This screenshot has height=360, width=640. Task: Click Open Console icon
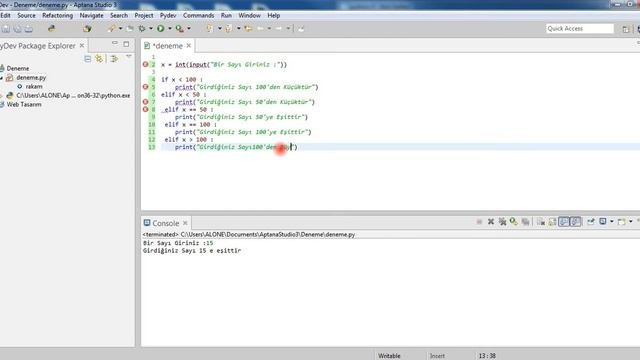click(x=621, y=222)
